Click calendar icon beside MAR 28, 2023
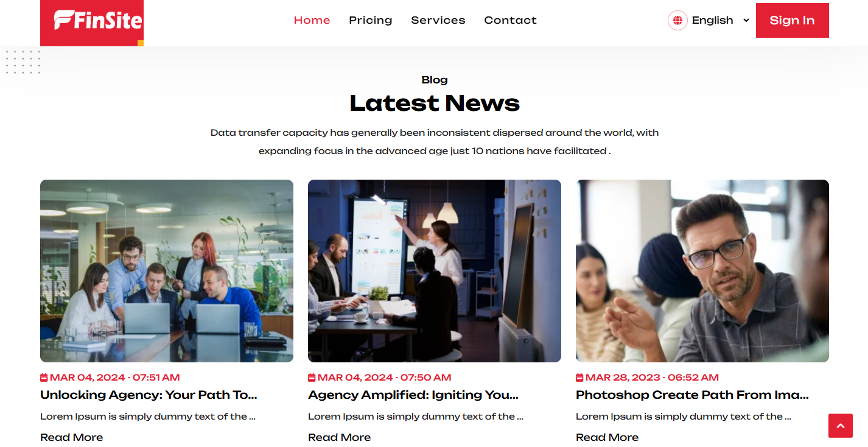 tap(579, 378)
